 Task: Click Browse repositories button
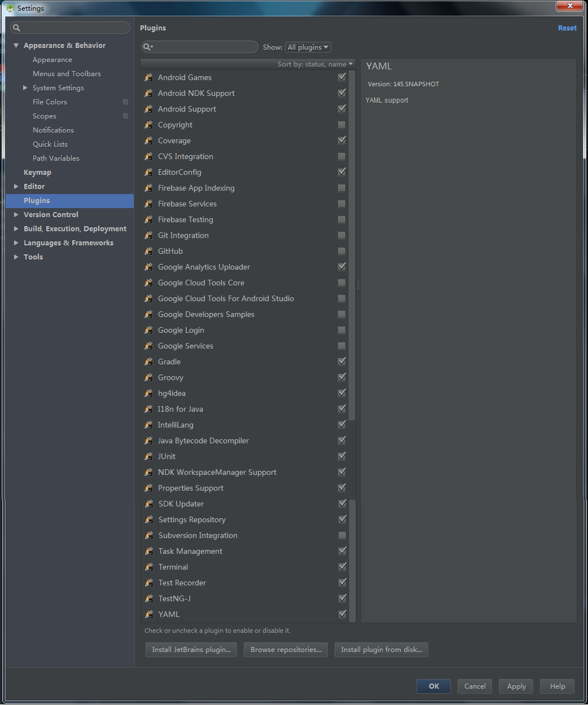[286, 650]
